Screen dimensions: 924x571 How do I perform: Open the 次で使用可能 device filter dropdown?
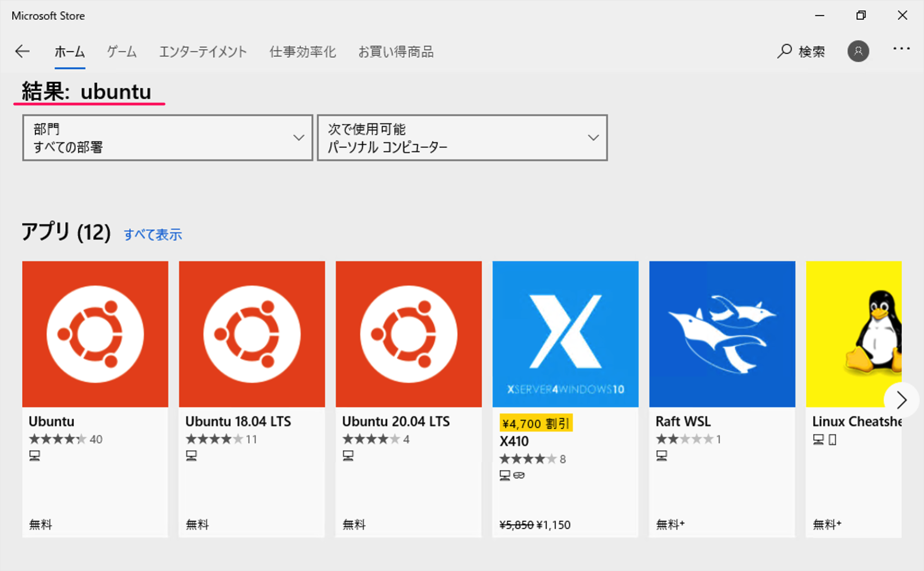coord(462,137)
